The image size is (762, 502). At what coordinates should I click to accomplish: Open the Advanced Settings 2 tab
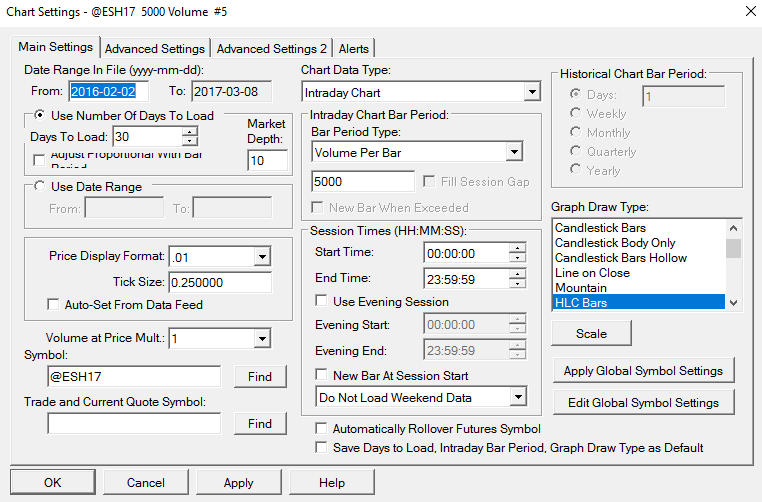coord(272,49)
